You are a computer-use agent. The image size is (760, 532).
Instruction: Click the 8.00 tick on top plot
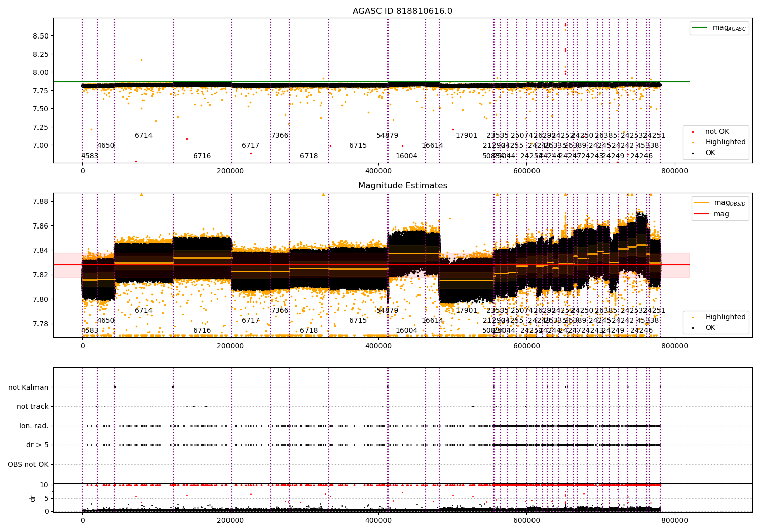tap(41, 72)
